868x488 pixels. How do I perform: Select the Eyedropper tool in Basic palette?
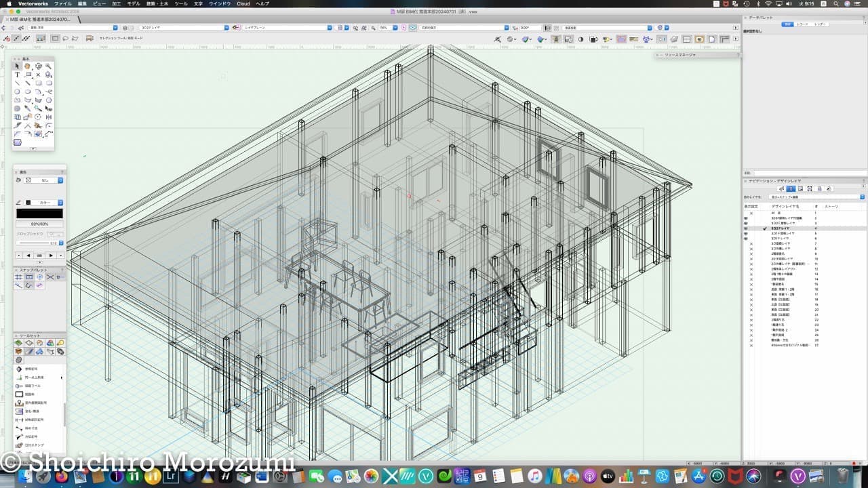28,108
